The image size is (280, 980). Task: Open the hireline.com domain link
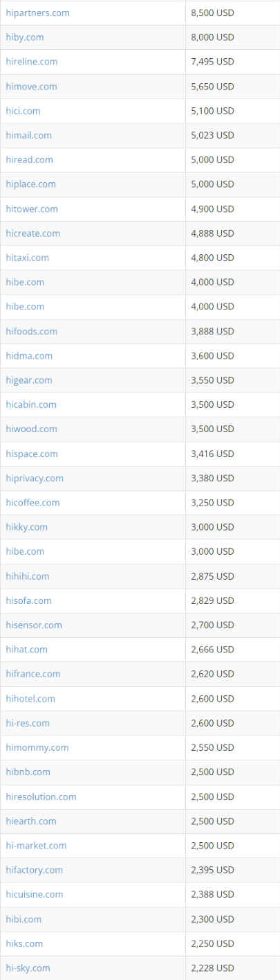tap(32, 62)
